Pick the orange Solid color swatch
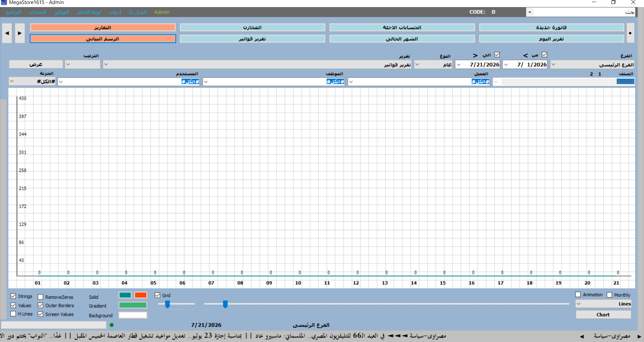 (141, 295)
